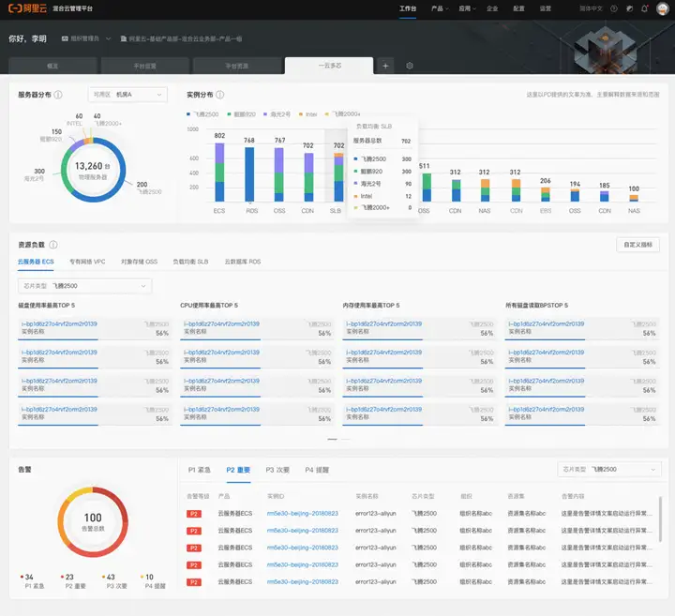
Task: Open 芯片类型 dropdown in 资源负载 panel
Action: pyautogui.click(x=84, y=286)
